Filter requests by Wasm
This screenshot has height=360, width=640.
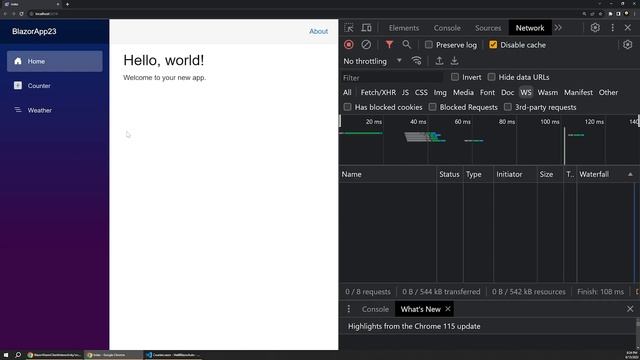pos(547,92)
